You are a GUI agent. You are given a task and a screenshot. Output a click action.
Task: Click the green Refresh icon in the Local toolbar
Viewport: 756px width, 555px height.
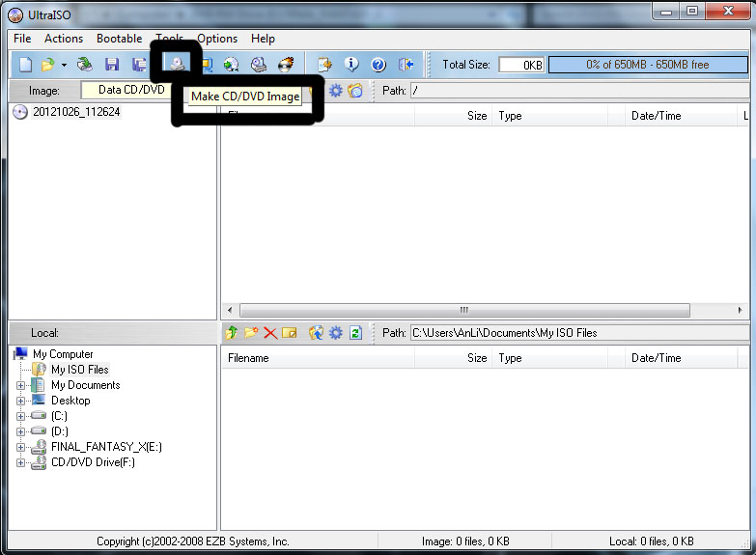(356, 333)
